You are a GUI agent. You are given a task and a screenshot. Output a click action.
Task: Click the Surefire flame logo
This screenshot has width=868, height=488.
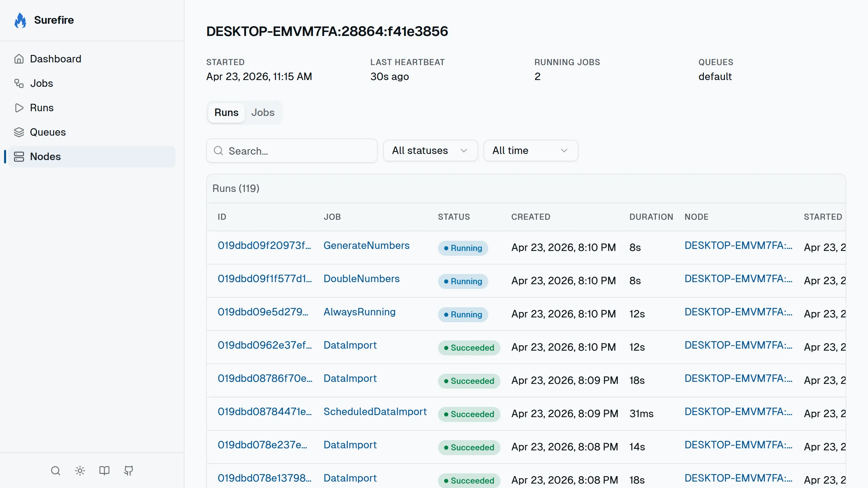click(20, 20)
